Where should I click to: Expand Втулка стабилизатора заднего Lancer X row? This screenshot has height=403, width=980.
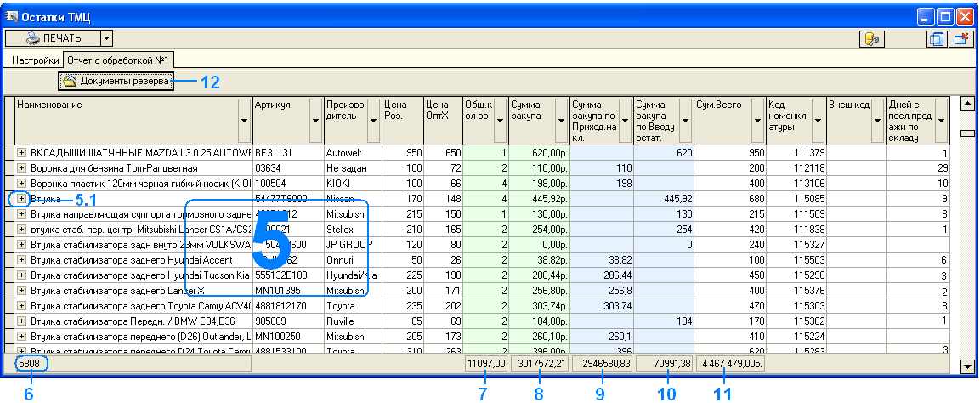[22, 290]
